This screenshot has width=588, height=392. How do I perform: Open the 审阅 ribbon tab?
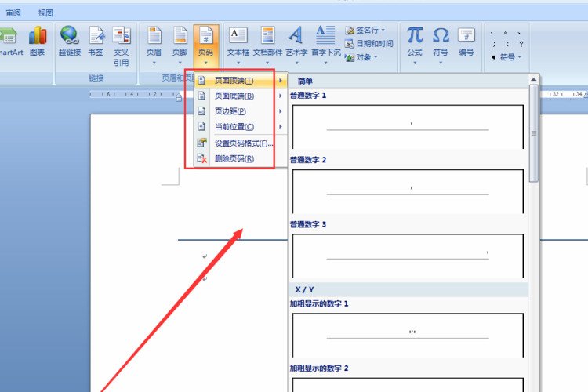[x=13, y=13]
